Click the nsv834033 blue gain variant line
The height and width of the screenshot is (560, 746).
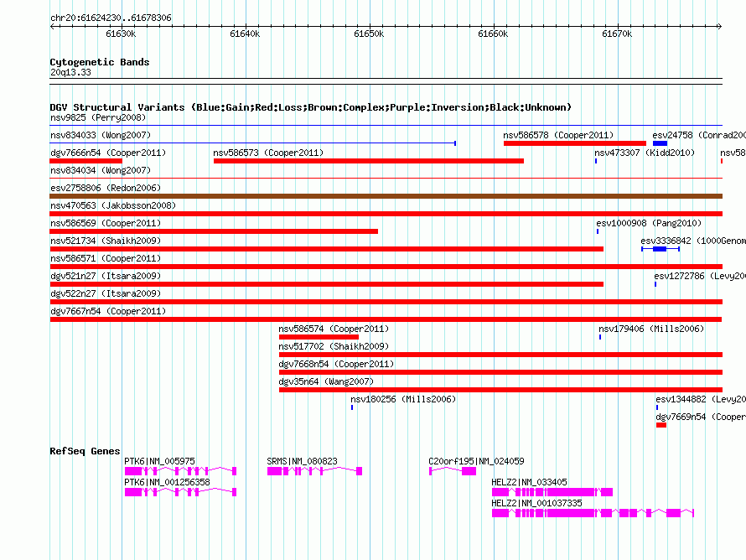click(251, 143)
